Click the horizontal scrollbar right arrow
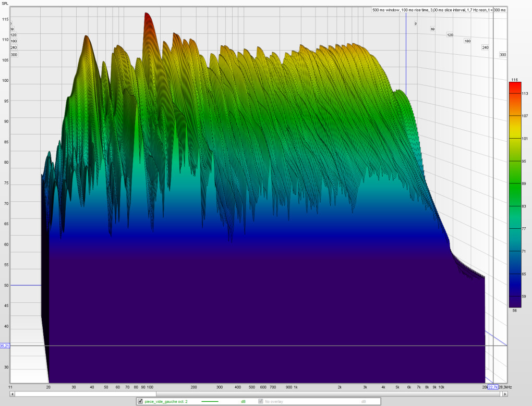The width and height of the screenshot is (532, 406). coord(505,394)
